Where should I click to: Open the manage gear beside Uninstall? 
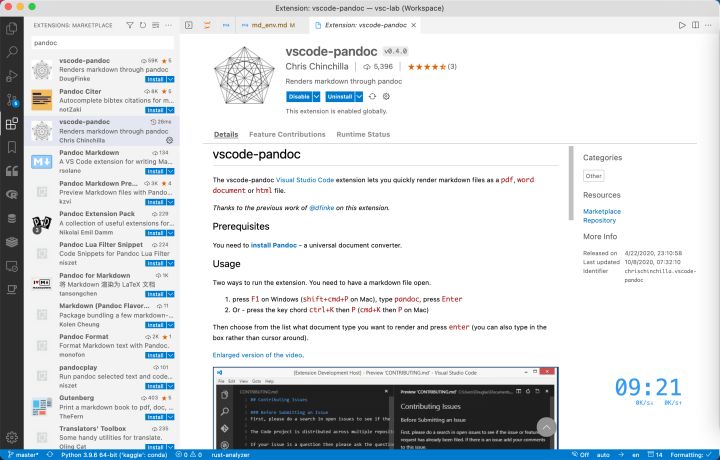[386, 96]
